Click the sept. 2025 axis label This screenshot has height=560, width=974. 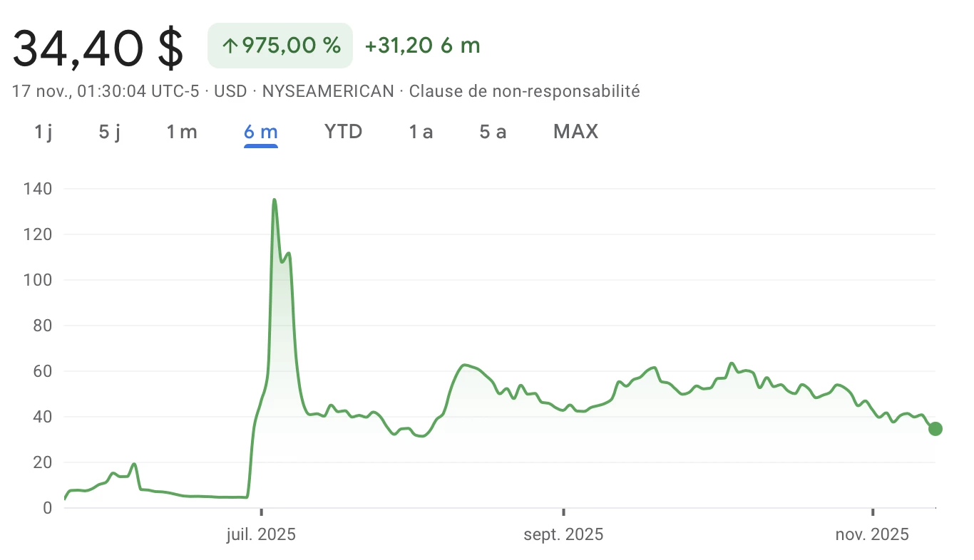click(x=563, y=534)
